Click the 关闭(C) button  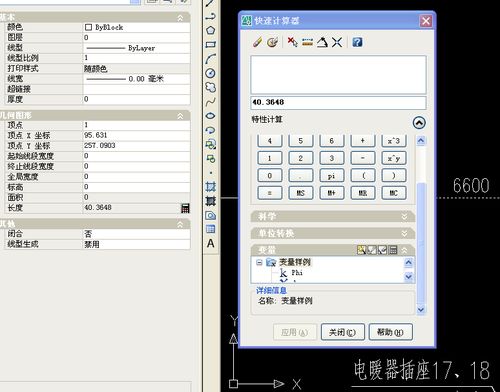coord(343,332)
